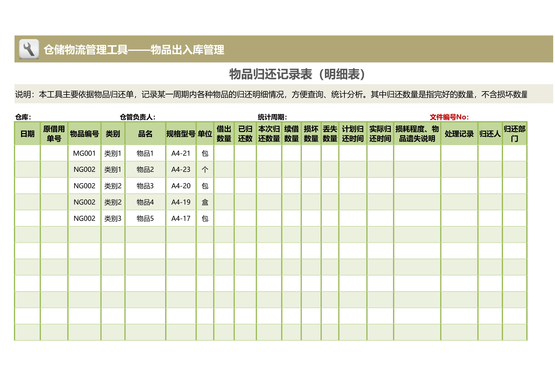Click the 类别1 cell in the 物品1 row
The width and height of the screenshot is (555, 392).
(x=113, y=153)
